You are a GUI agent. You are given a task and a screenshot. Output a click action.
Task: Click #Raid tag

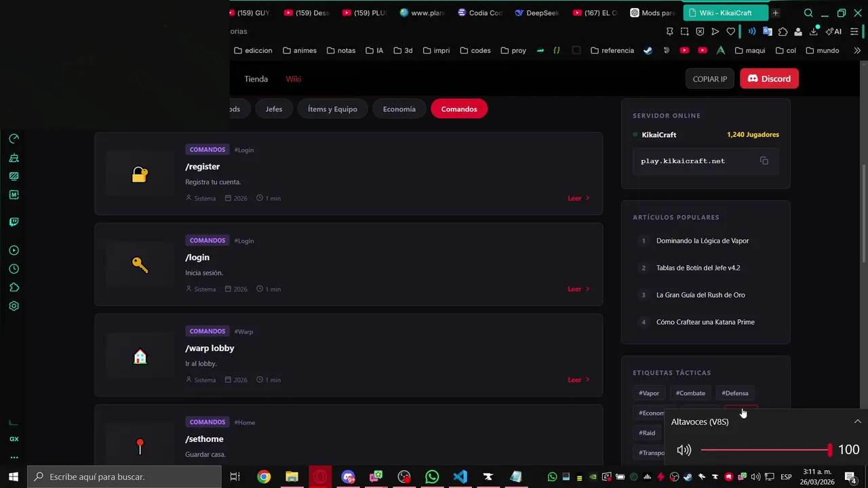coord(647,432)
